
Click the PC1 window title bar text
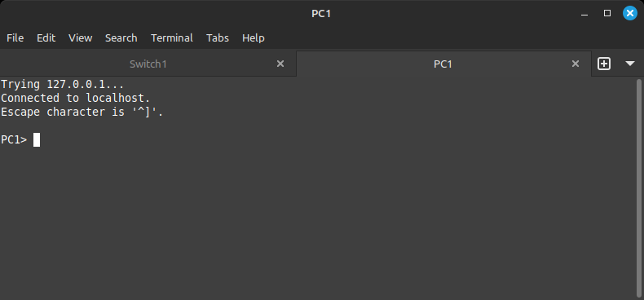pos(321,14)
